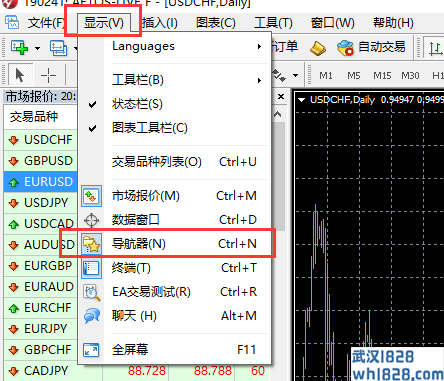Image resolution: width=444 pixels, height=381 pixels.
Task: Expand the 工具栏(B) submenu
Action: pos(175,80)
